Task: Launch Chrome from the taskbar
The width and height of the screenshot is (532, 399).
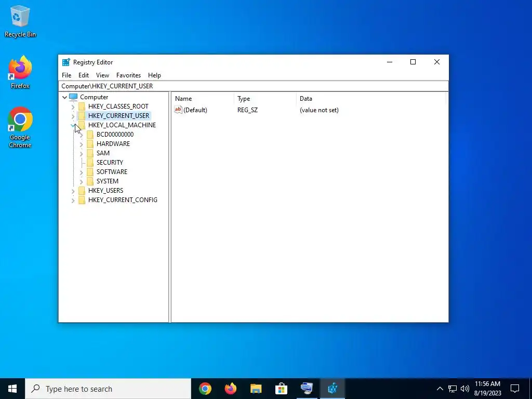Action: pyautogui.click(x=205, y=389)
